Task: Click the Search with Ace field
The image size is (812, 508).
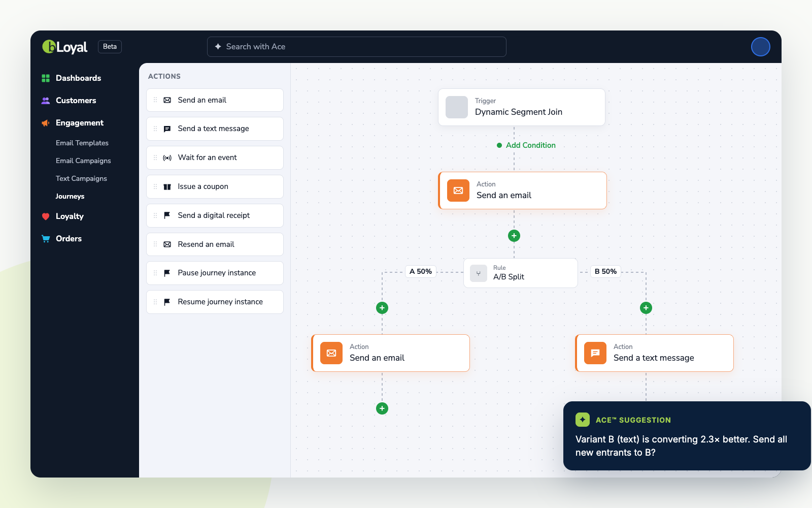Action: coord(357,47)
